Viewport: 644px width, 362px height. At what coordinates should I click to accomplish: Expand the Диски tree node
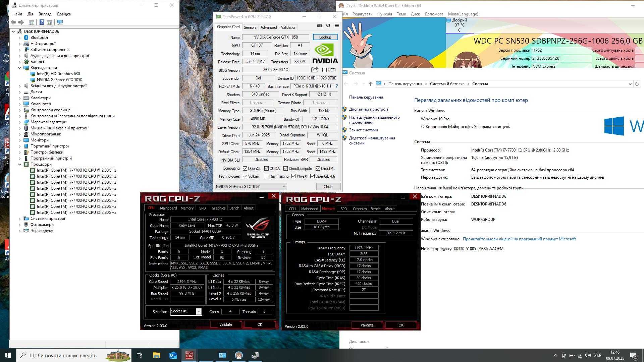[19, 92]
